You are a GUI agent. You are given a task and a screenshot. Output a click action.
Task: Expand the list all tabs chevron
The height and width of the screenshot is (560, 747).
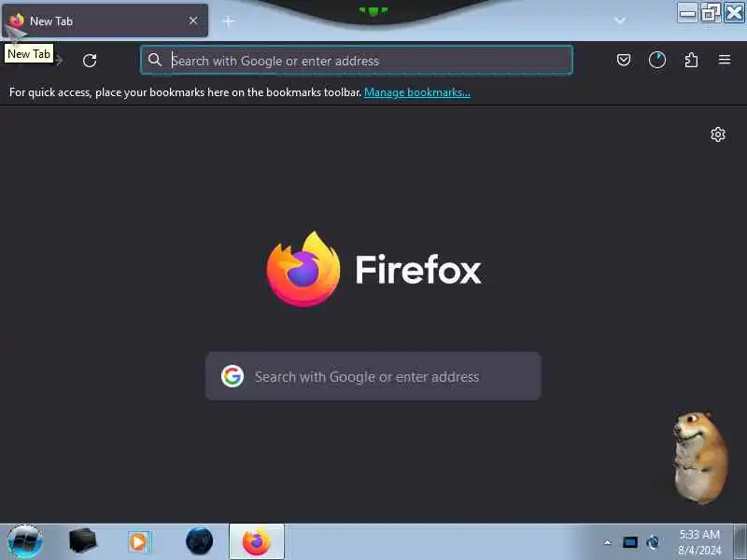click(x=620, y=20)
